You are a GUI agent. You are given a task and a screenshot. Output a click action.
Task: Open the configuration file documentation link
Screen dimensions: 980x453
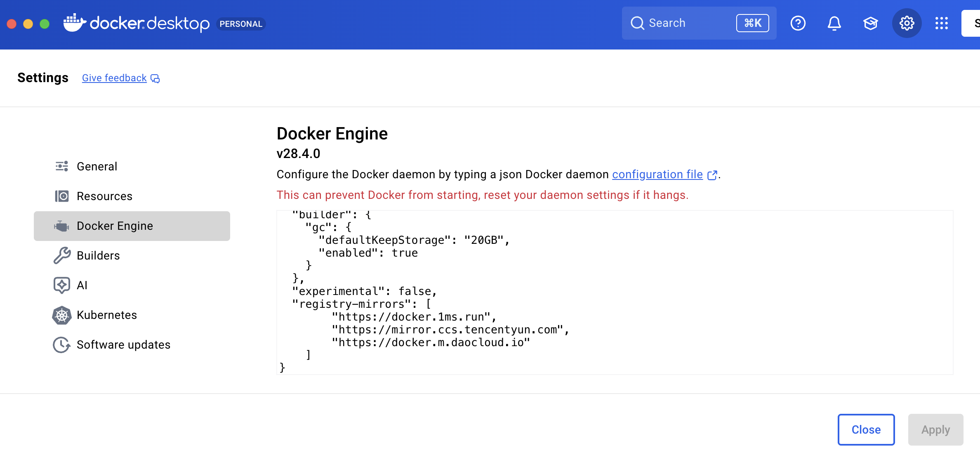(x=657, y=174)
